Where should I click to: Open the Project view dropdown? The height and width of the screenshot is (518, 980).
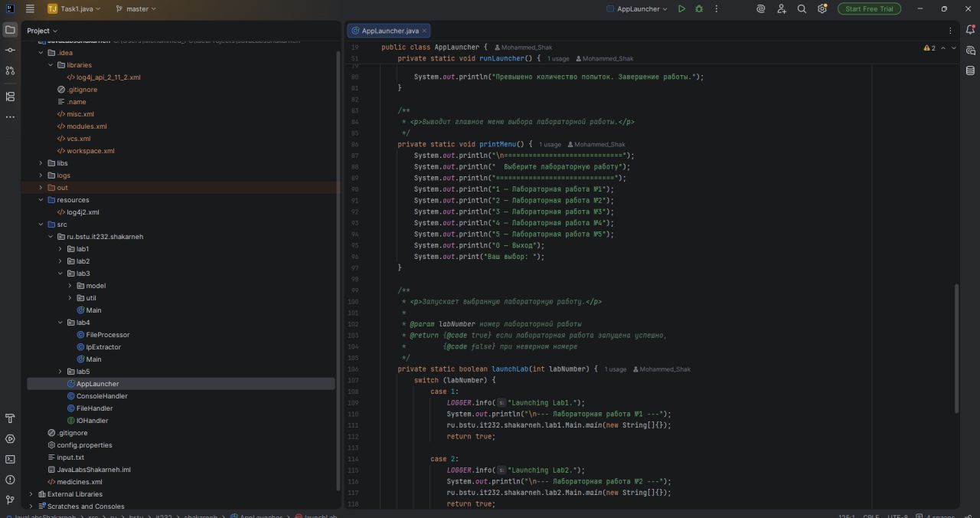[43, 31]
